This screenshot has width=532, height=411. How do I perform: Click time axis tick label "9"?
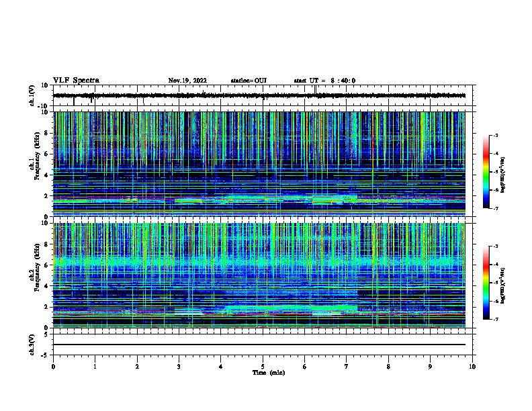coord(430,367)
